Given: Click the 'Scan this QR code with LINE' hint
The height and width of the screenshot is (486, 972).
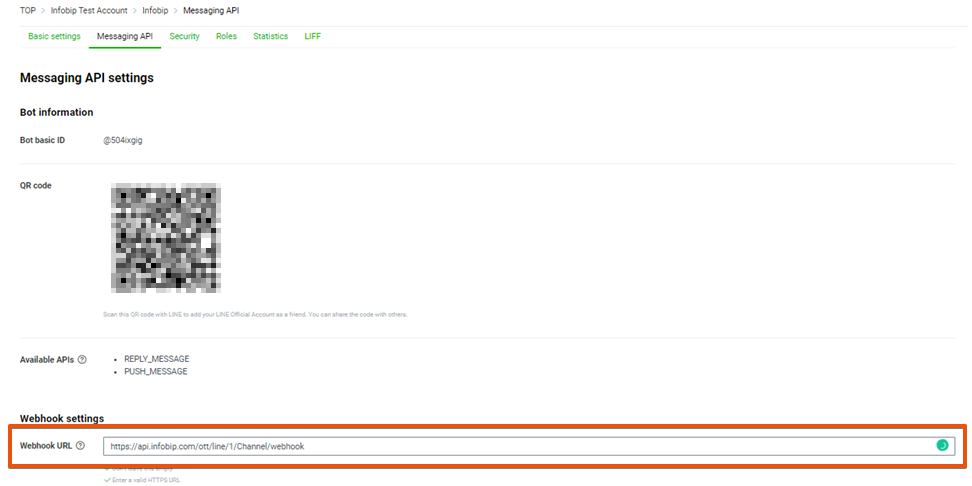Looking at the screenshot, I should click(255, 315).
